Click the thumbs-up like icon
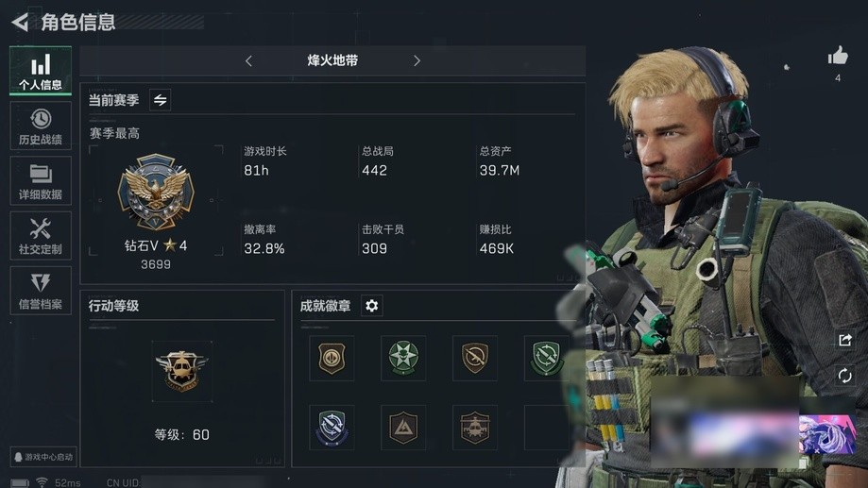This screenshot has width=868, height=488. pos(838,56)
